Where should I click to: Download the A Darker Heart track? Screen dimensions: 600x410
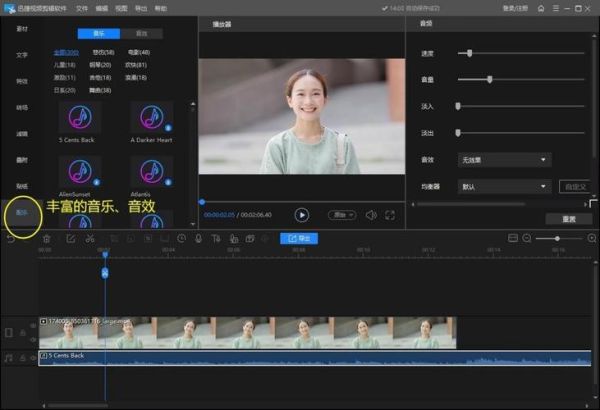tap(166, 129)
